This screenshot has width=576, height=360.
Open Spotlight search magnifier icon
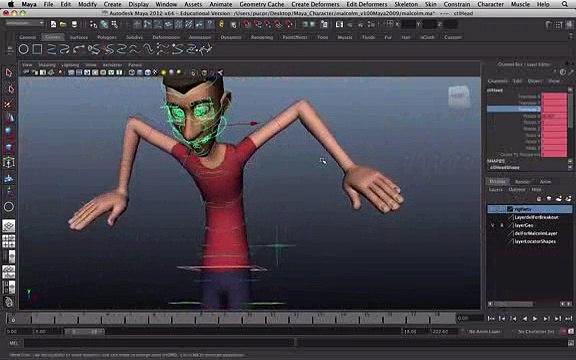click(565, 4)
